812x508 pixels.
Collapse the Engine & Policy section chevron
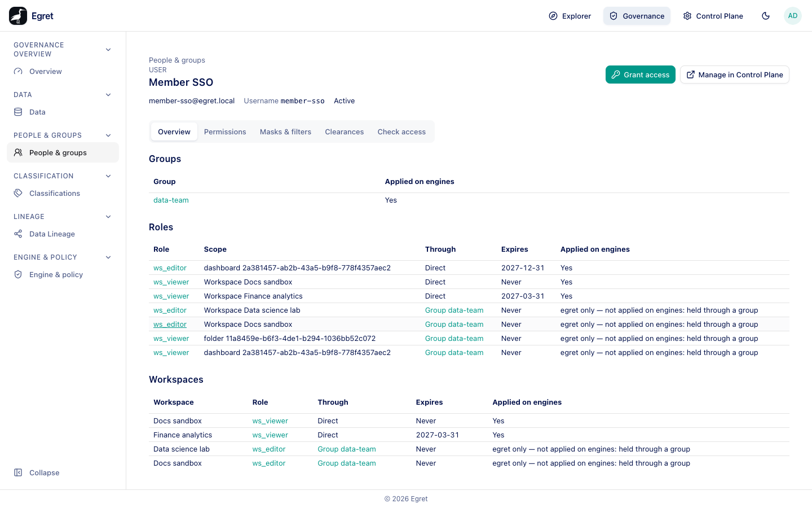pos(108,257)
